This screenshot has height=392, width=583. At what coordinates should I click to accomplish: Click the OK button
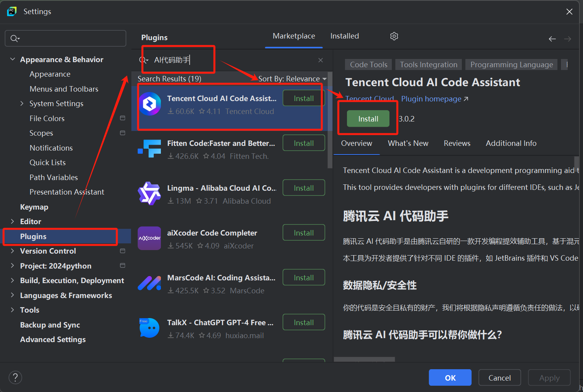point(450,377)
